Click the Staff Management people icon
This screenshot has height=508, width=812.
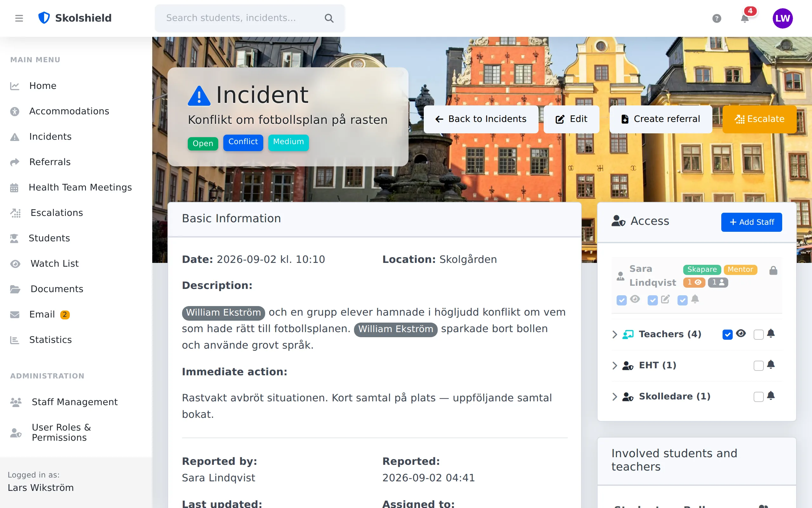click(x=16, y=402)
